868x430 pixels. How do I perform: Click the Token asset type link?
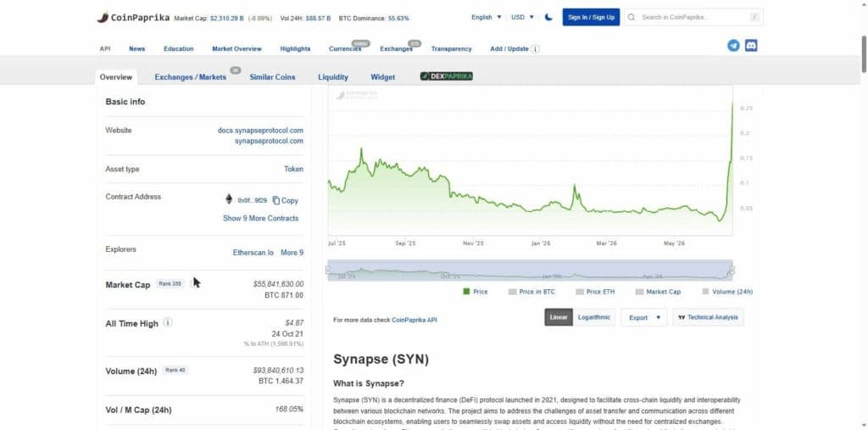tap(293, 169)
